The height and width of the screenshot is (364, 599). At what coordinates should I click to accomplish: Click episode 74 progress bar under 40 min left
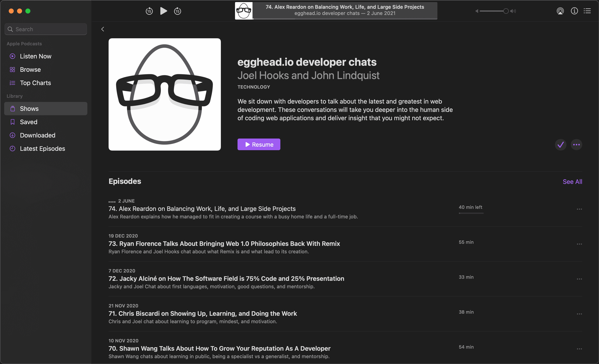click(471, 213)
